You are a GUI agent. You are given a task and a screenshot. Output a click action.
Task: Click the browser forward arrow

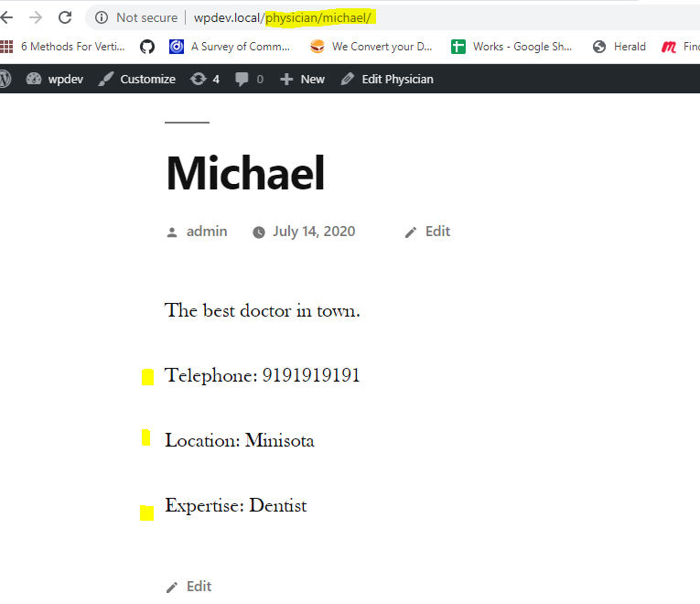coord(36,17)
